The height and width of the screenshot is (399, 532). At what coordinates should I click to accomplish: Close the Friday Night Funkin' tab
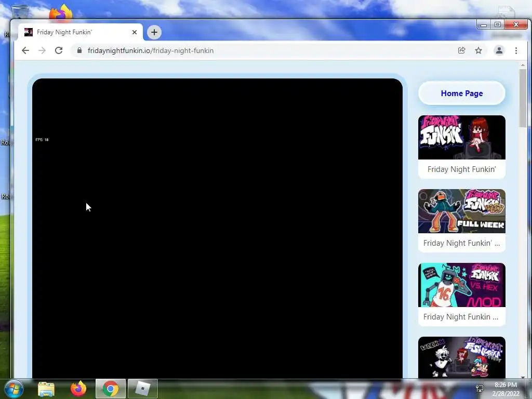click(x=135, y=32)
